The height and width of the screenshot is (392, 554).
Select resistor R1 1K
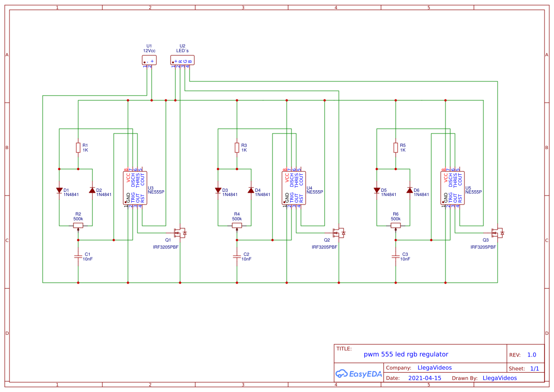77,147
